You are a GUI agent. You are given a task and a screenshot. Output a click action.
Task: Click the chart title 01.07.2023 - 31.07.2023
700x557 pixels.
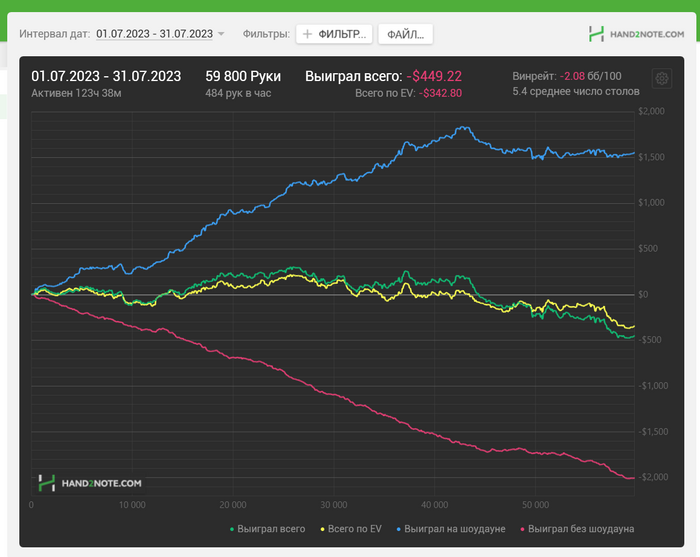[x=106, y=76]
